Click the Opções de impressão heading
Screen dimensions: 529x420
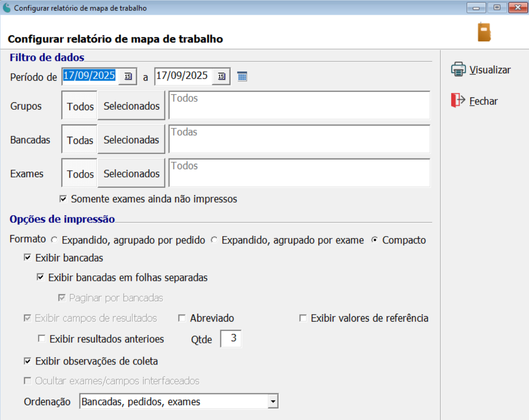click(x=62, y=219)
